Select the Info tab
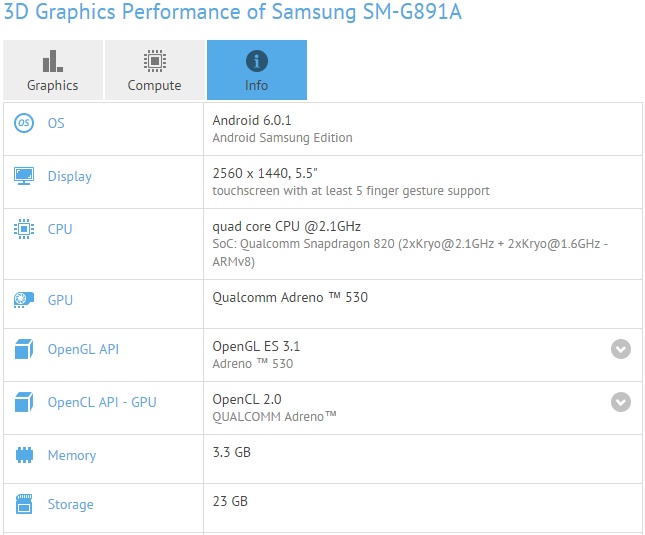 pos(257,70)
